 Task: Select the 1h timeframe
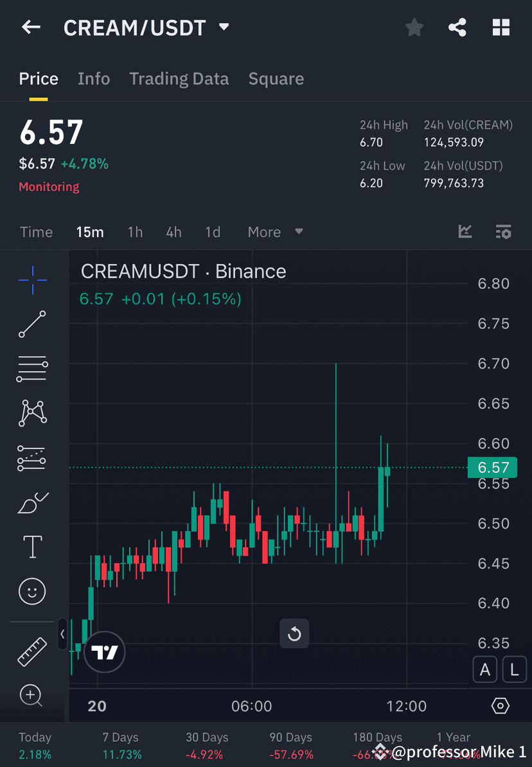tap(135, 232)
